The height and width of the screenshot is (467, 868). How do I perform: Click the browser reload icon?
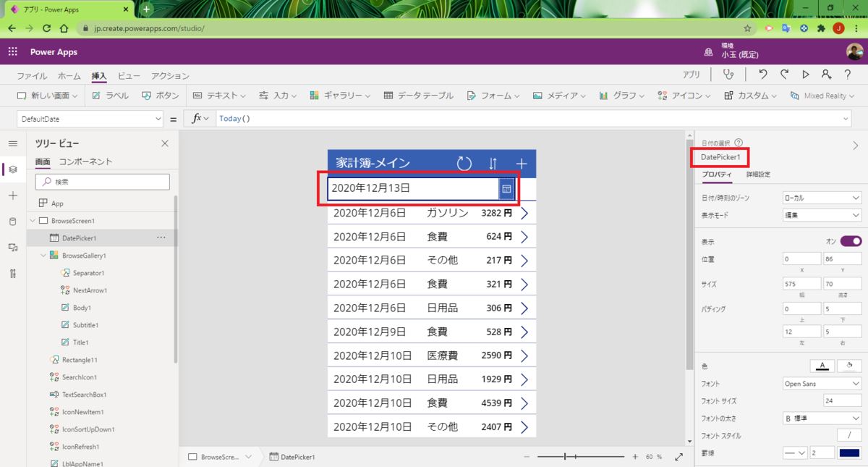point(46,28)
